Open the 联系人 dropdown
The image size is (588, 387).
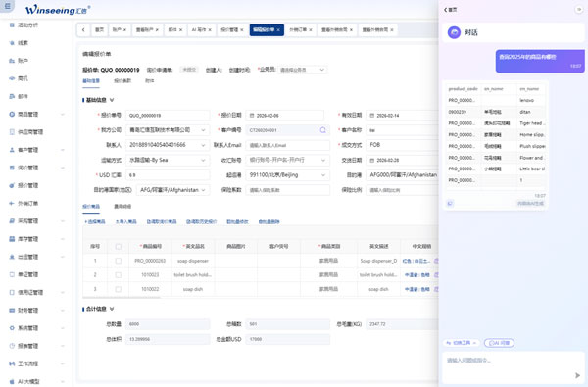tap(168, 145)
